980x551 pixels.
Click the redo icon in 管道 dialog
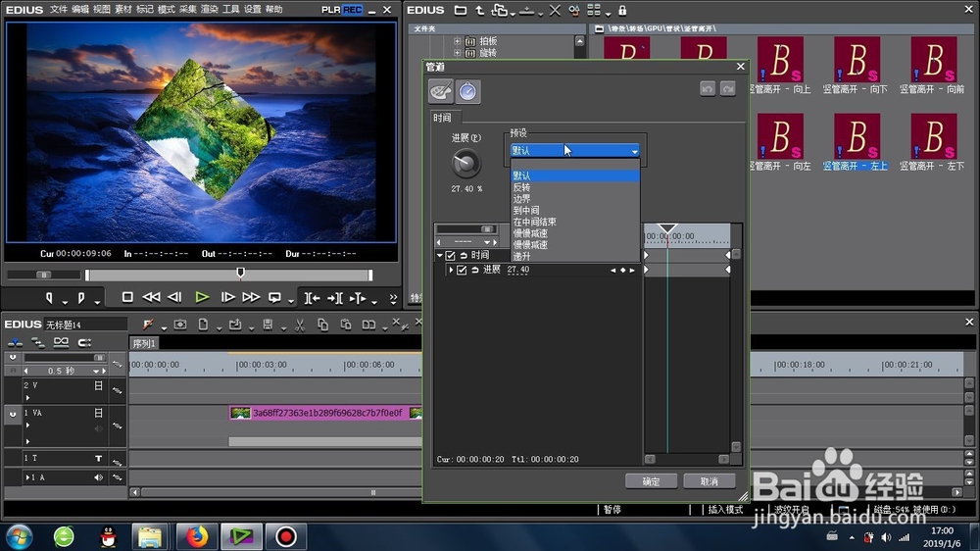click(727, 89)
